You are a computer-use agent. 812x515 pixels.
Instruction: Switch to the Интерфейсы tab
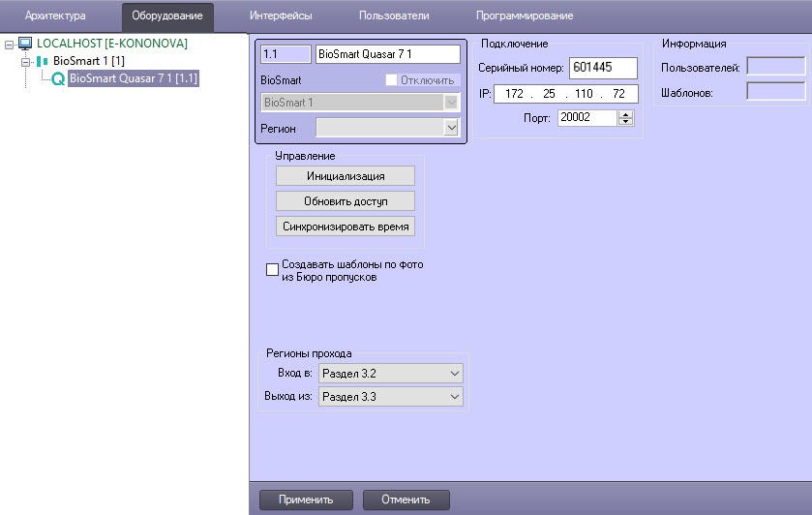tap(281, 15)
